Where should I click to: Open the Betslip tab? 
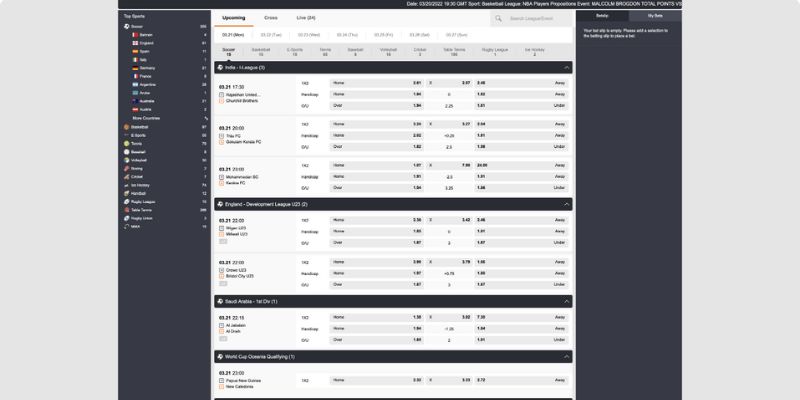(x=603, y=16)
